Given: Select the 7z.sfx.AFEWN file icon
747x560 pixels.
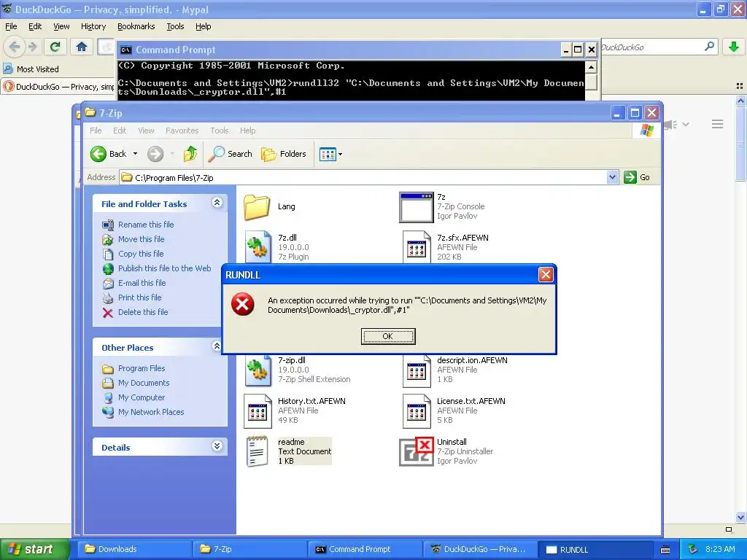Looking at the screenshot, I should (x=417, y=246).
